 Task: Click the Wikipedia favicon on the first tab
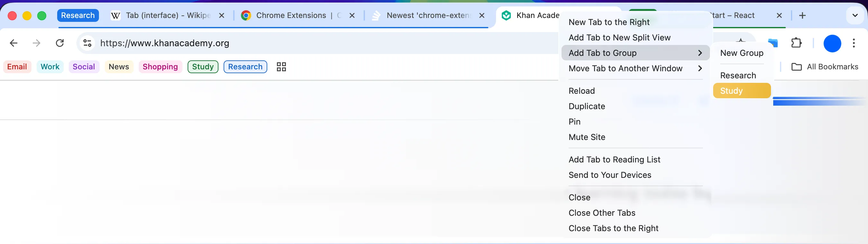(x=116, y=15)
